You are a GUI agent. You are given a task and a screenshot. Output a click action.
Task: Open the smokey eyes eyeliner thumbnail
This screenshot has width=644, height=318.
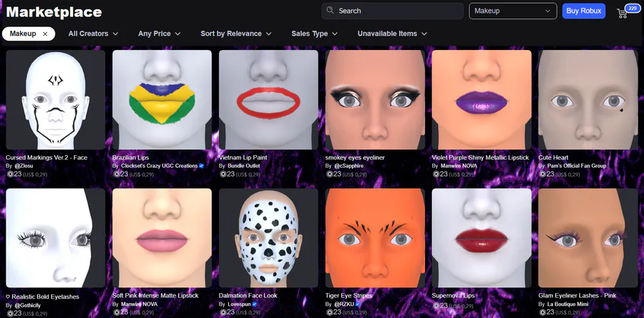coord(375,100)
